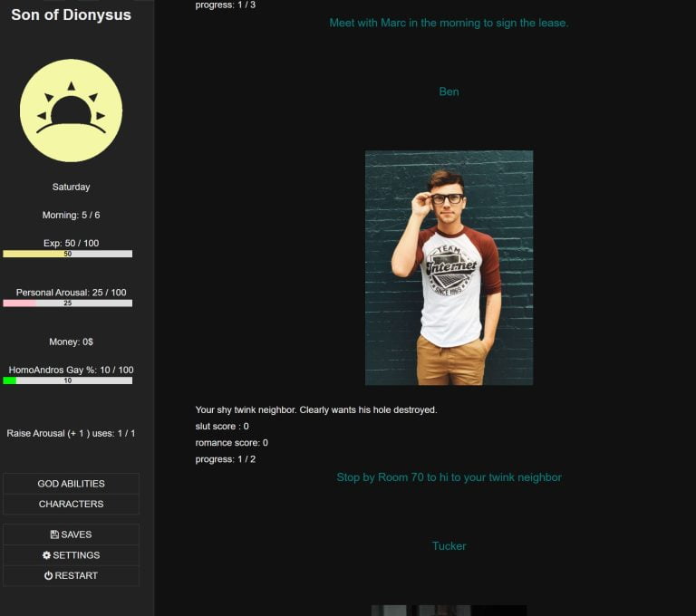Screen dimensions: 696x616
Task: Click the Raise Arousal uses text
Action: (x=71, y=434)
